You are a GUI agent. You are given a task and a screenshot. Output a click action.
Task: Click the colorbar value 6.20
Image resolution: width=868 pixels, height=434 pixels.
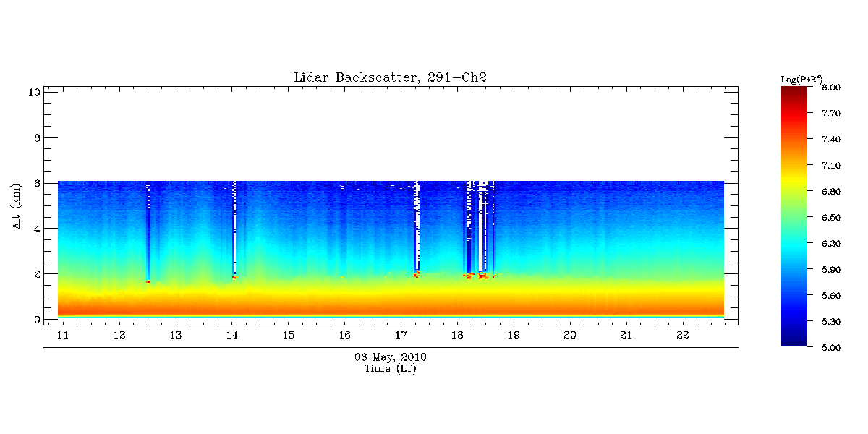coord(831,244)
